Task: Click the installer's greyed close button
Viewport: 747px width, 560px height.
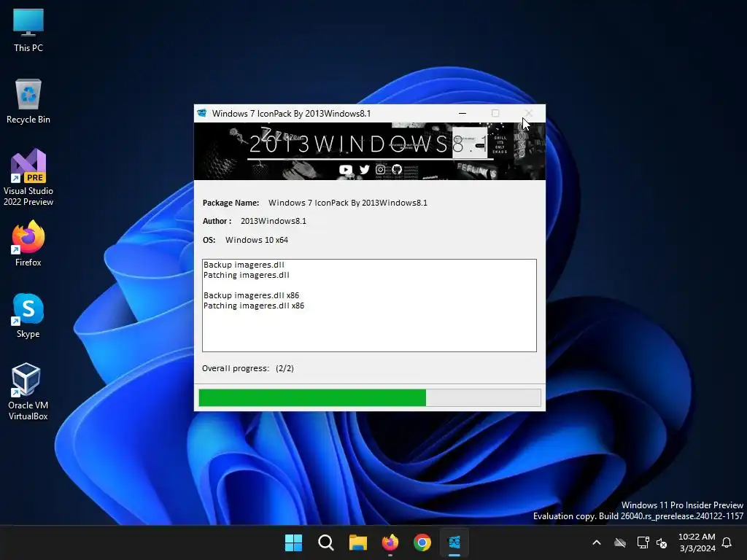Action: [x=529, y=113]
